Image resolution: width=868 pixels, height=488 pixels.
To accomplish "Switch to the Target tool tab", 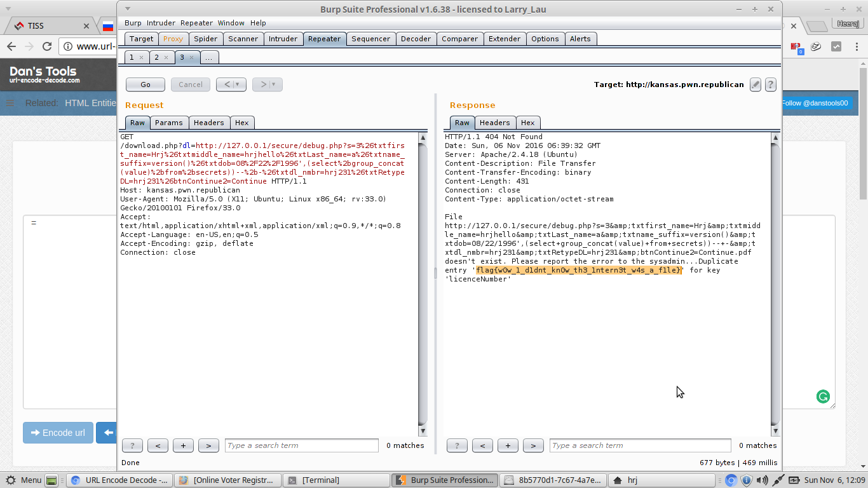I will (141, 39).
